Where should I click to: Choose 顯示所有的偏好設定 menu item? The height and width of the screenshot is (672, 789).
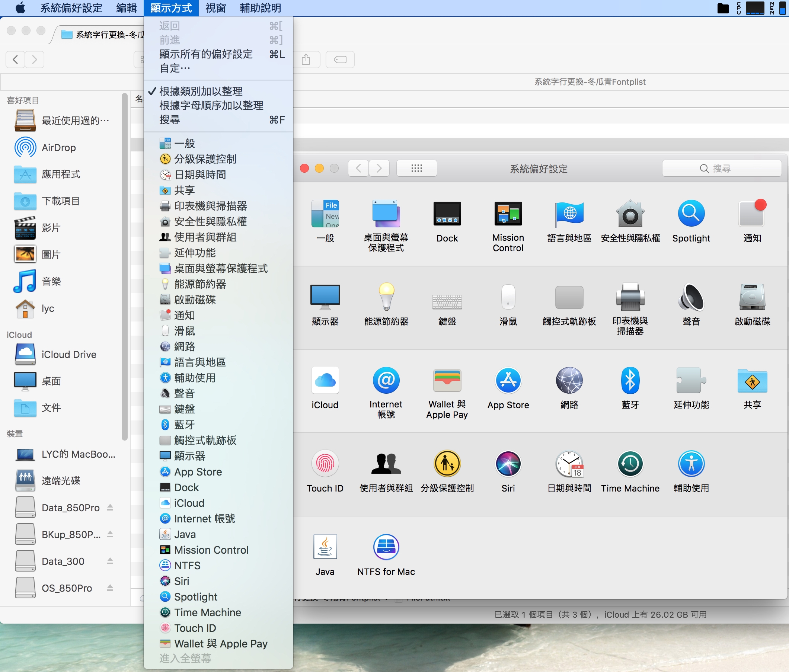206,54
